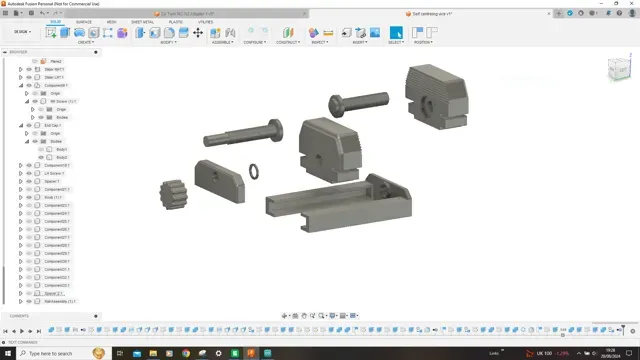Image resolution: width=640 pixels, height=360 pixels.
Task: Toggle visibility of Body1
Action: pos(41,149)
